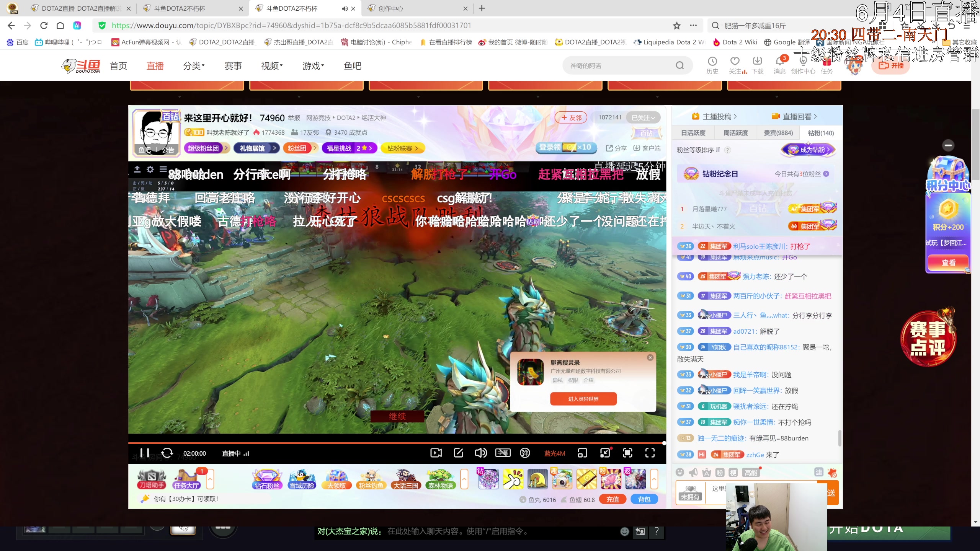Viewport: 980px width, 551px height.
Task: Open the 已关注 followed dropdown
Action: 643,117
